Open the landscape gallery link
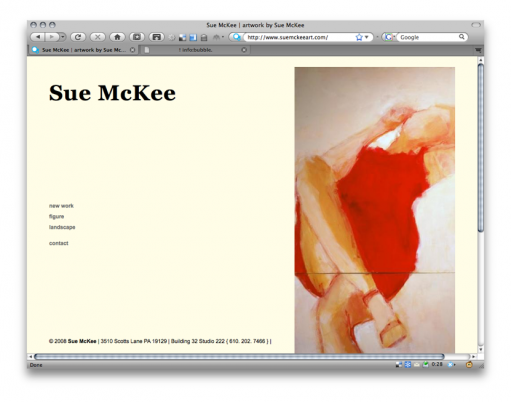511x402 pixels. point(62,227)
